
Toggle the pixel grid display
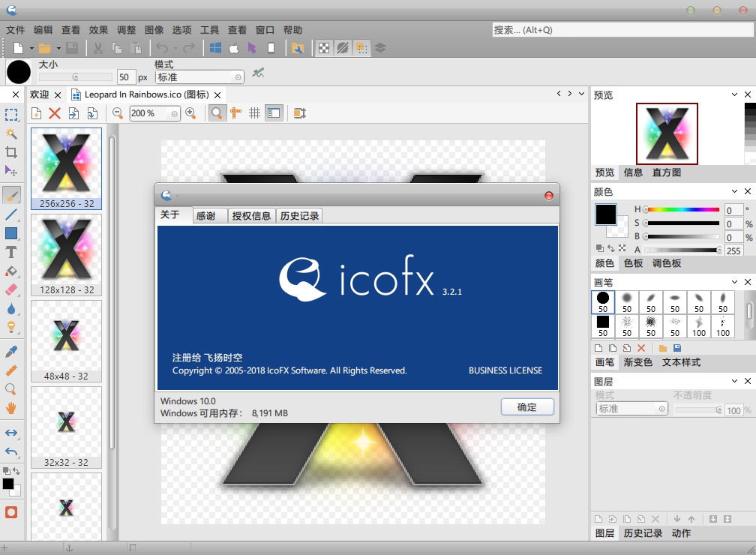coord(253,113)
